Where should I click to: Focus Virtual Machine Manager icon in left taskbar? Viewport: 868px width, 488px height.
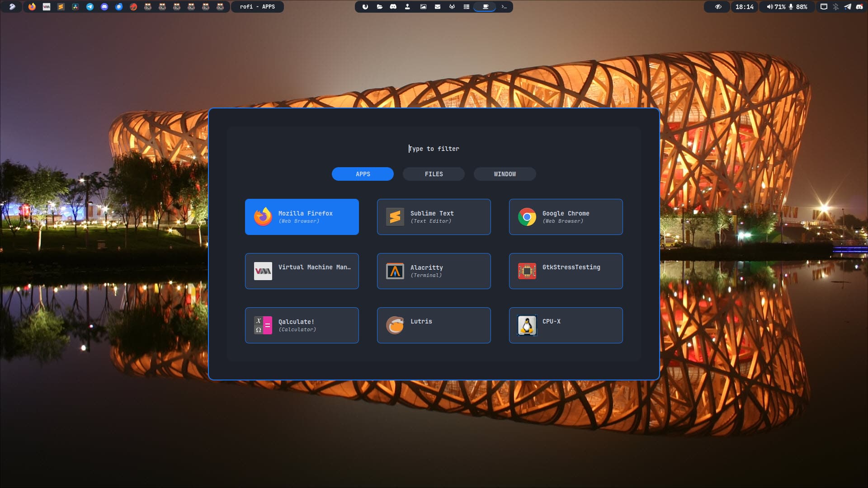coord(47,7)
